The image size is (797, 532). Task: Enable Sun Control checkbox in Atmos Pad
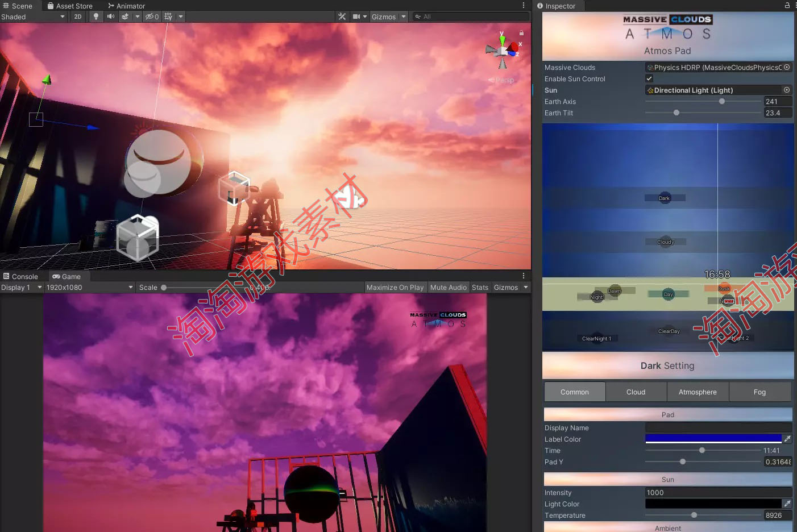649,78
